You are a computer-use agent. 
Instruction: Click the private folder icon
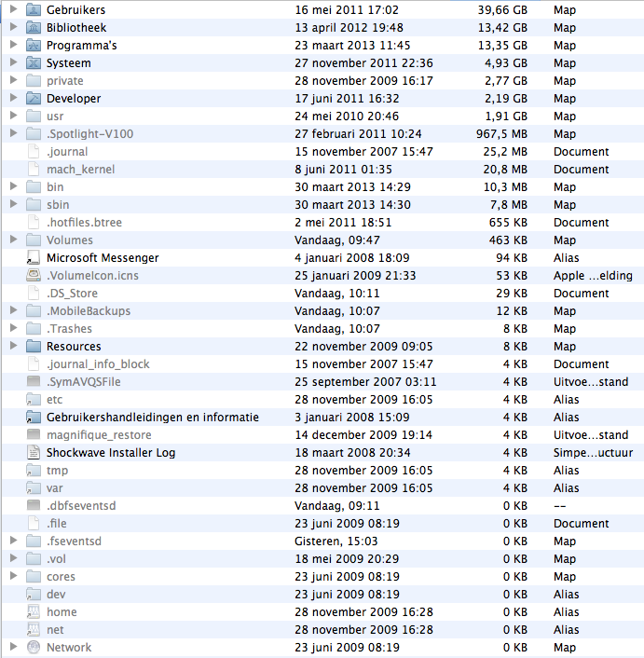[x=34, y=80]
